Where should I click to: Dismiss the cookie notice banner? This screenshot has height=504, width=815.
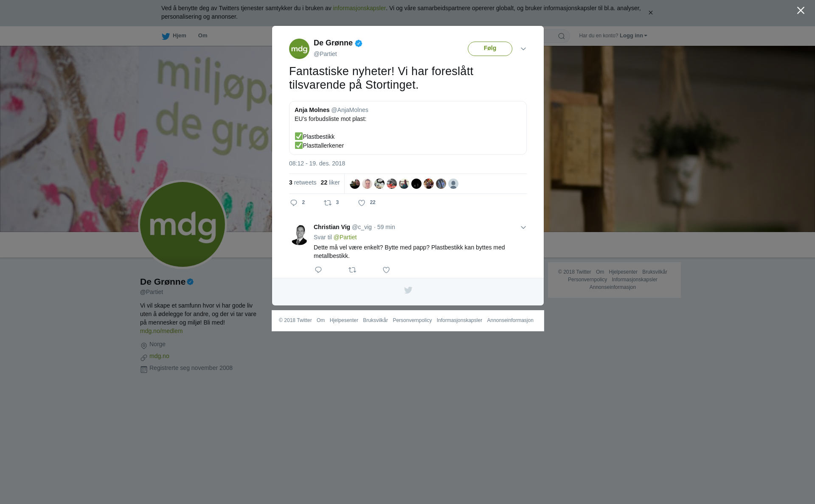[x=650, y=13]
